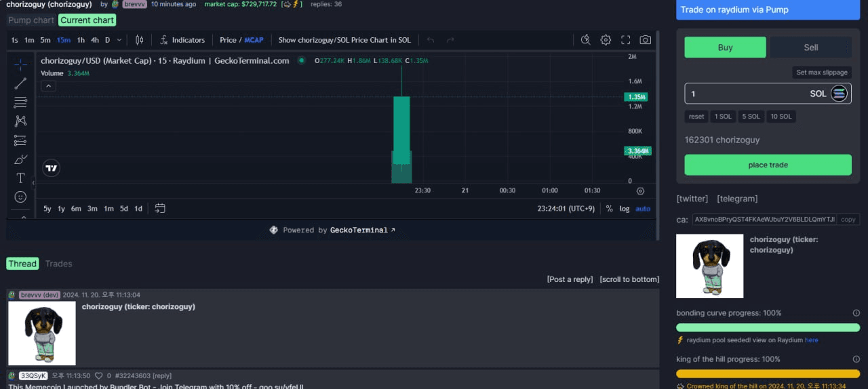This screenshot has height=389, width=868.
Task: Click the info icon beside king of the hill
Action: (x=856, y=359)
